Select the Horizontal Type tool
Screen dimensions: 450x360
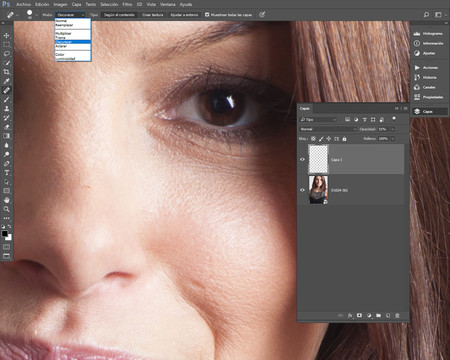(x=6, y=173)
